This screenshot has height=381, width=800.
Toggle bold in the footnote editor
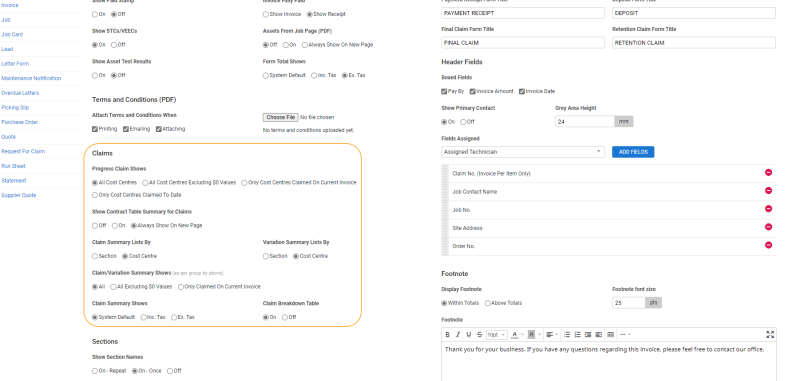pyautogui.click(x=447, y=335)
